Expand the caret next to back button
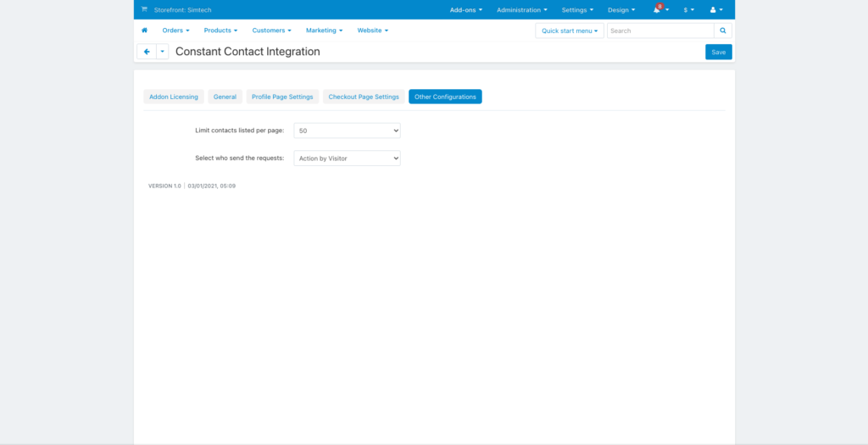The width and height of the screenshot is (868, 445). [x=162, y=52]
